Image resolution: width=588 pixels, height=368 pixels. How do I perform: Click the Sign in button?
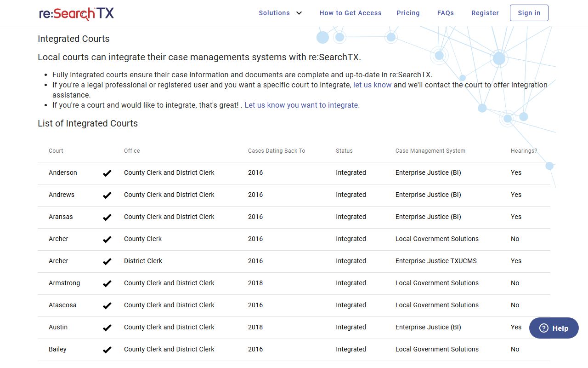[529, 13]
